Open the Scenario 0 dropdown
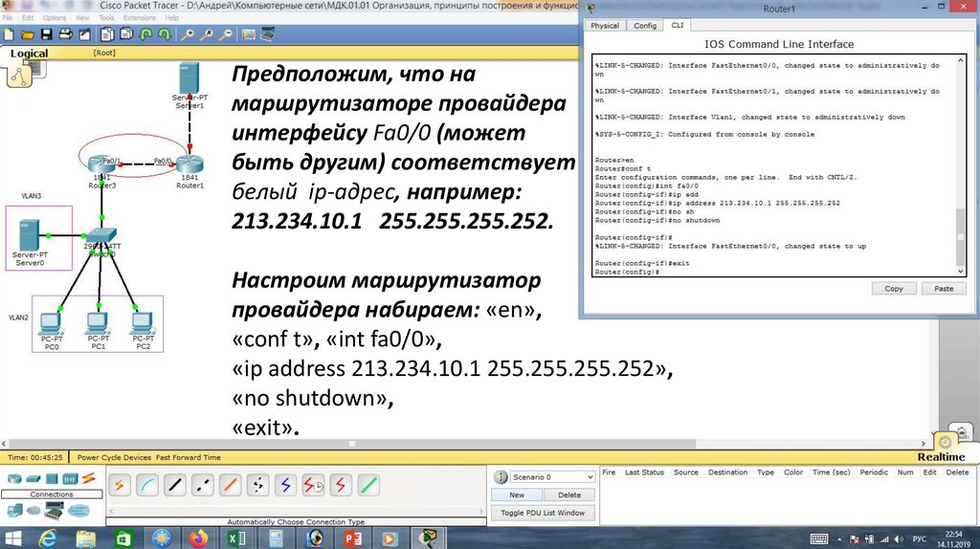This screenshot has height=549, width=980. coord(552,477)
